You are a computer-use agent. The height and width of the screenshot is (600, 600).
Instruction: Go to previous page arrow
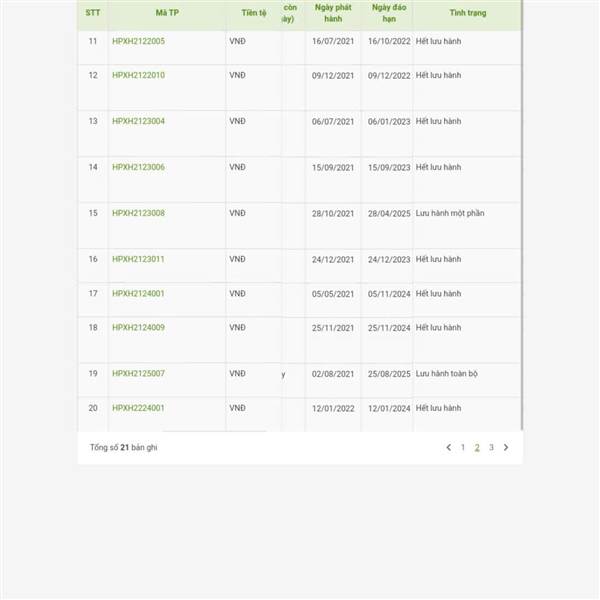[448, 447]
